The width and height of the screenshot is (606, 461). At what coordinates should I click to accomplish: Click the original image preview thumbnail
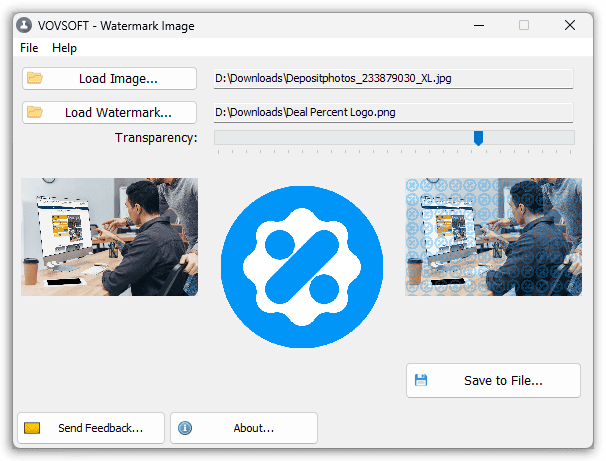[109, 237]
